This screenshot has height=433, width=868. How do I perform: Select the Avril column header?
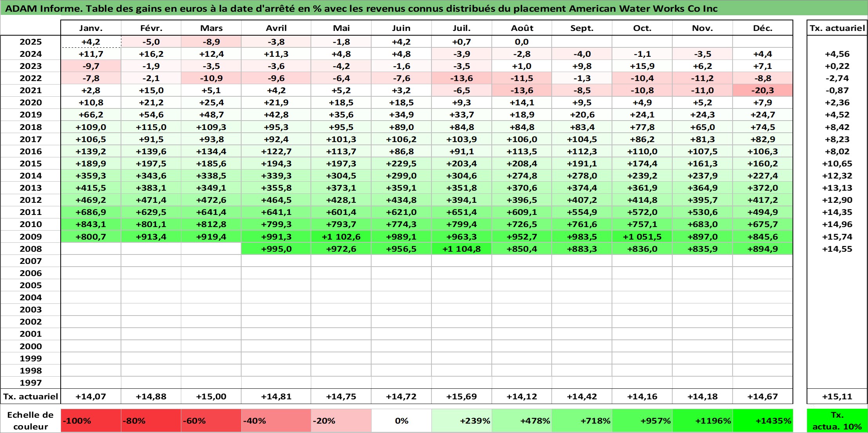pyautogui.click(x=276, y=28)
